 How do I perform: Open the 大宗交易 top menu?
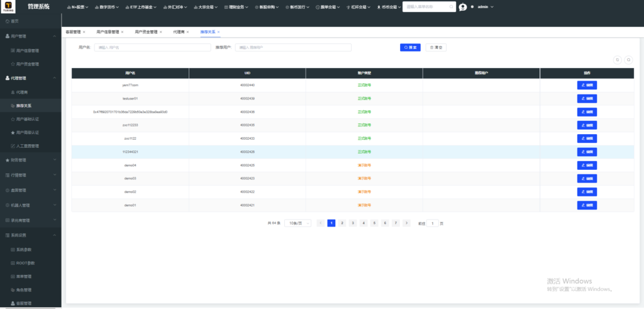click(205, 7)
